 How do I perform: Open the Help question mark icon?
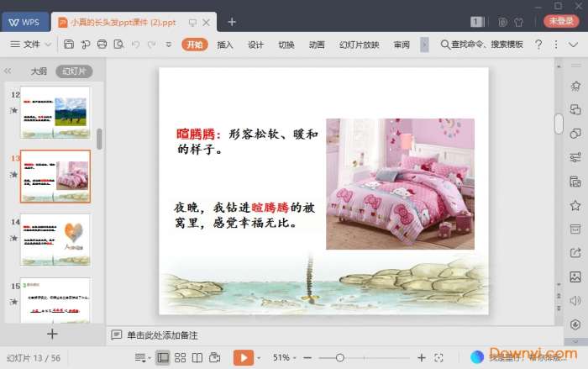pos(539,45)
